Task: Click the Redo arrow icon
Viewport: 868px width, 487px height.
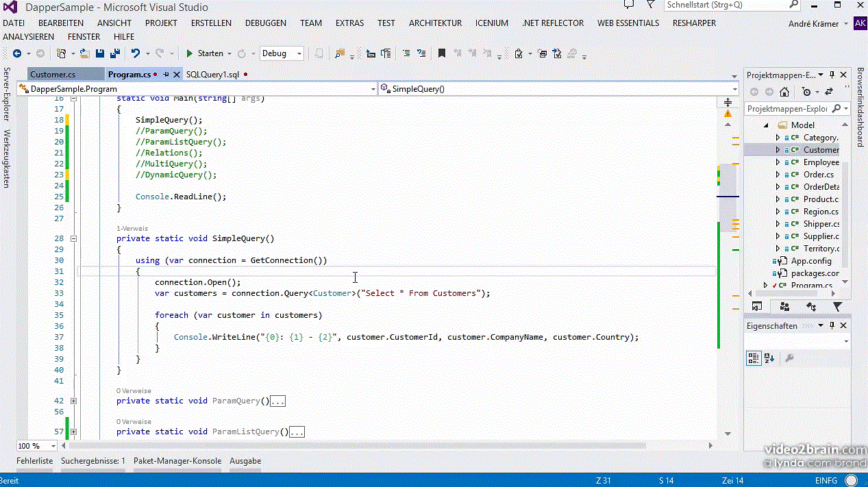Action: 159,53
